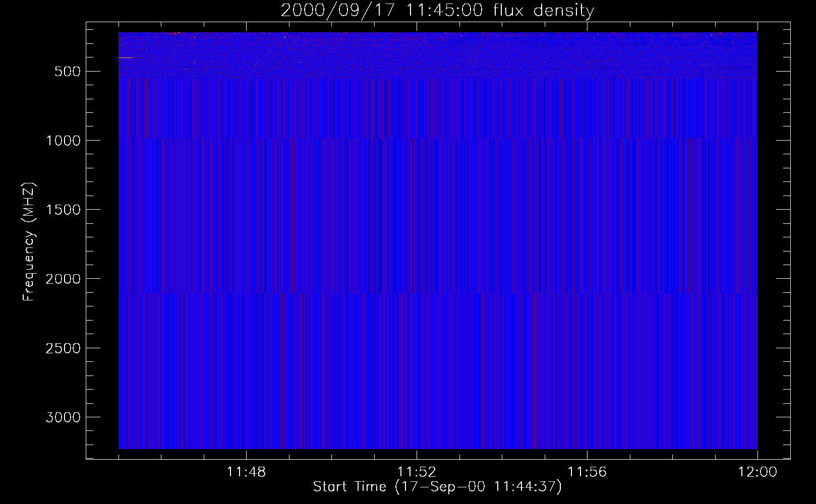Click the 11:56 time tick label
The width and height of the screenshot is (816, 504).
pos(587,472)
